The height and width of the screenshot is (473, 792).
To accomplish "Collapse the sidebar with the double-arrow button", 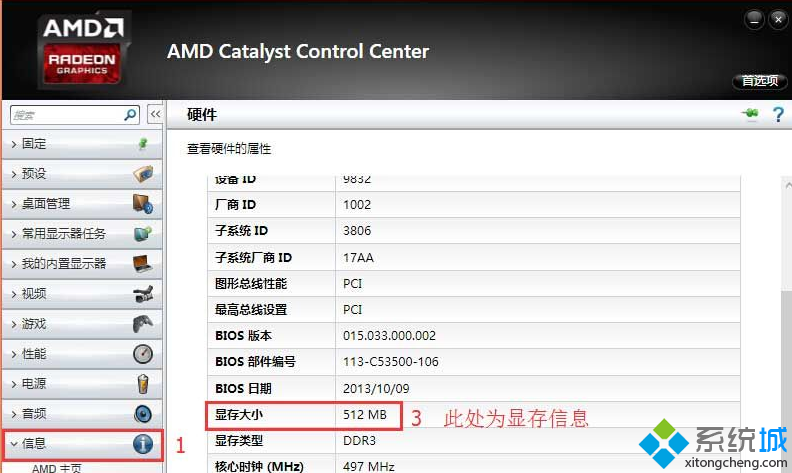I will tap(155, 115).
